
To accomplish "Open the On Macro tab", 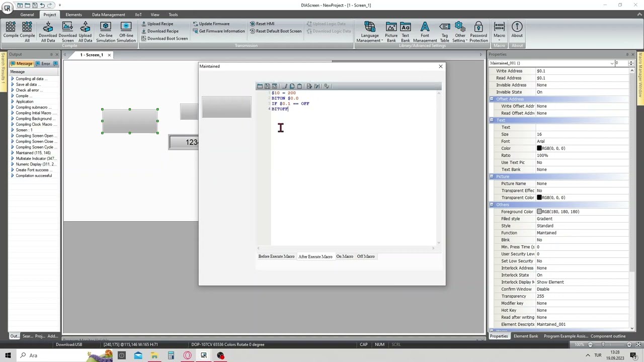I will click(x=345, y=256).
